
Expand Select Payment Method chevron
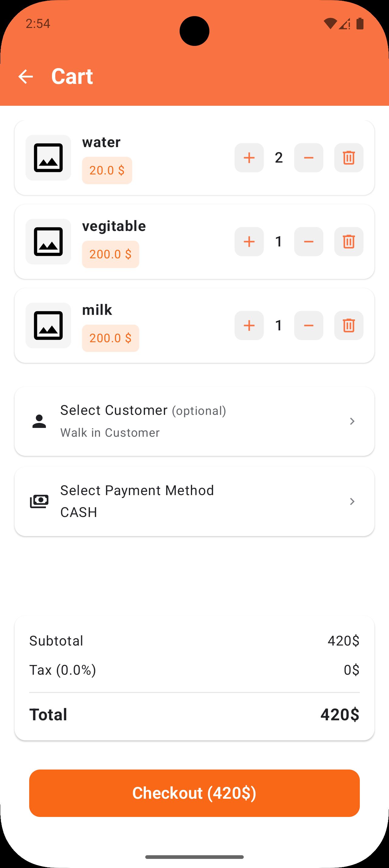pyautogui.click(x=352, y=501)
